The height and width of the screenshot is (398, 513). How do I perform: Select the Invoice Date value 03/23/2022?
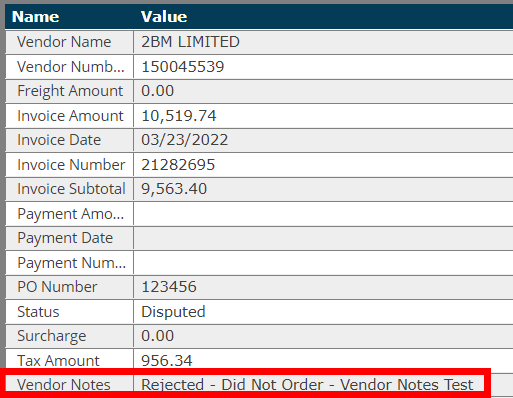(x=184, y=140)
